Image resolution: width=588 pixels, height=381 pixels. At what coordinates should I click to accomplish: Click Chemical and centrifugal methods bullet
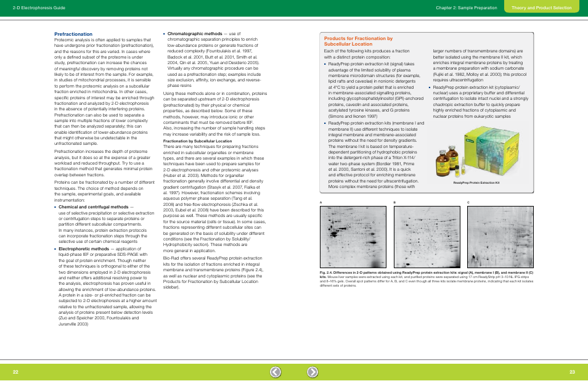[93, 207]
